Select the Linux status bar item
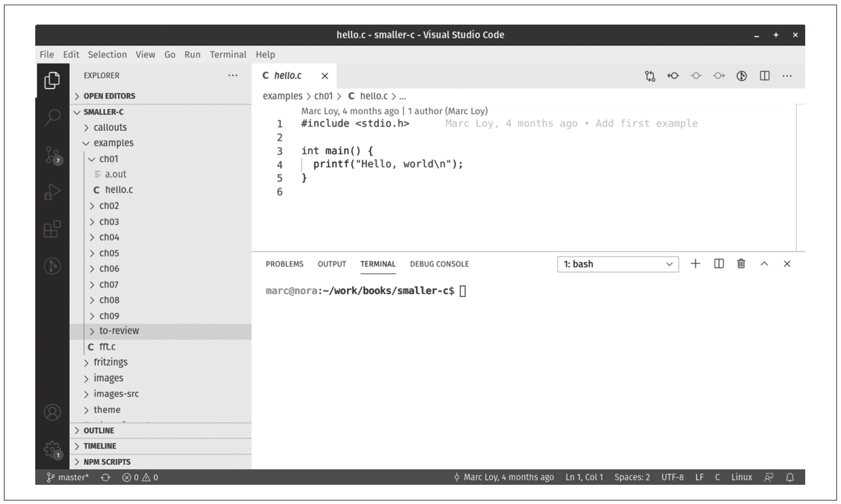Image resolution: width=841 pixels, height=504 pixels. (741, 477)
